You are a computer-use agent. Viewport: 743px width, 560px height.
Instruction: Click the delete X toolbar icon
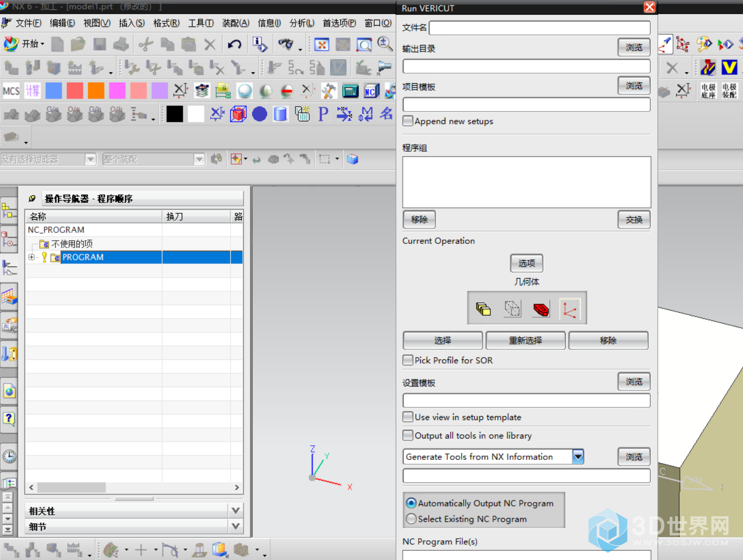pos(210,44)
